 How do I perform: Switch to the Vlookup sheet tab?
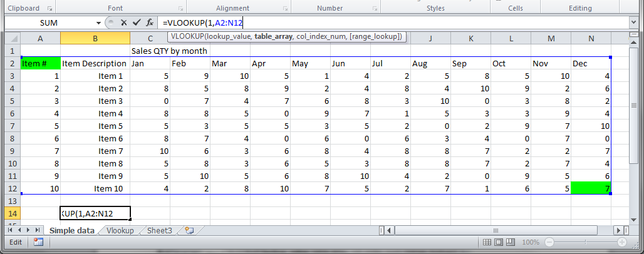(x=121, y=230)
